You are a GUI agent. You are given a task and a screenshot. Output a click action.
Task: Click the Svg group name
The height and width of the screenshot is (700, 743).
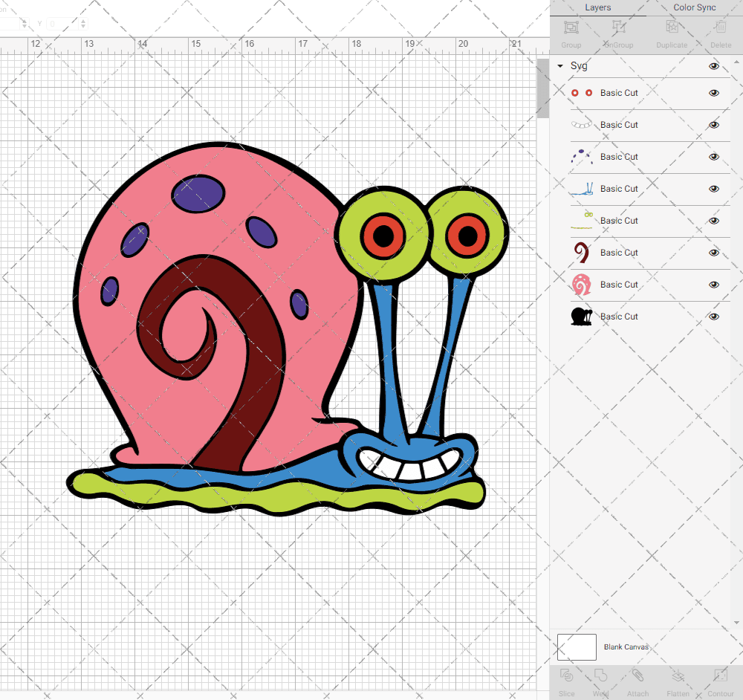point(579,66)
